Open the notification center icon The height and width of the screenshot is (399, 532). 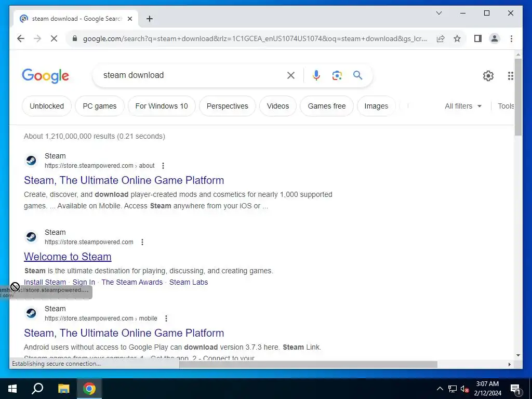click(515, 389)
